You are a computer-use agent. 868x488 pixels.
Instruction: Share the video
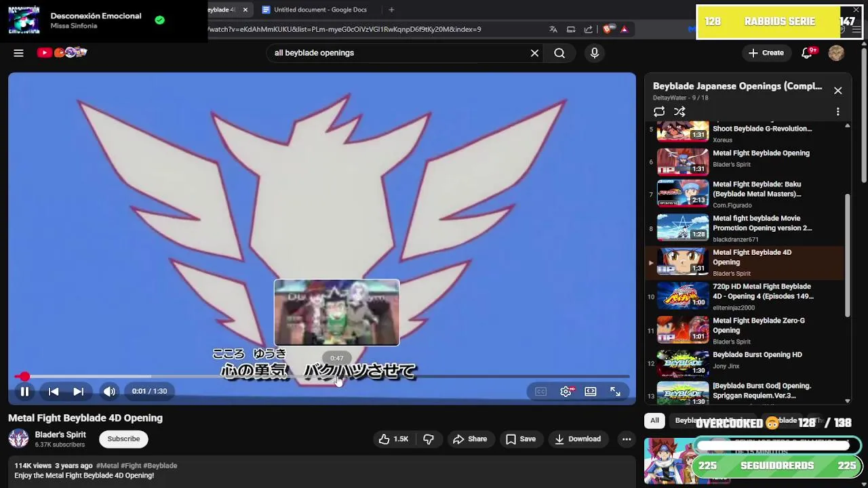tap(470, 439)
